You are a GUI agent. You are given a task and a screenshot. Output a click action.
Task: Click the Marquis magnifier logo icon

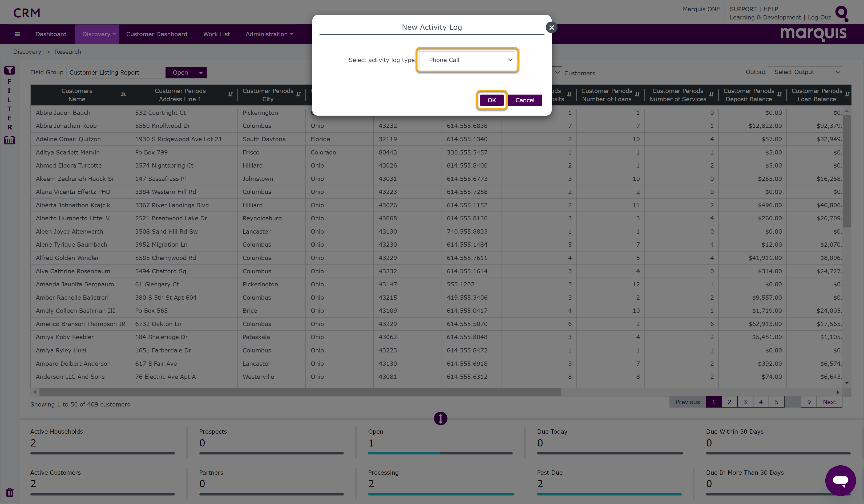(x=842, y=14)
